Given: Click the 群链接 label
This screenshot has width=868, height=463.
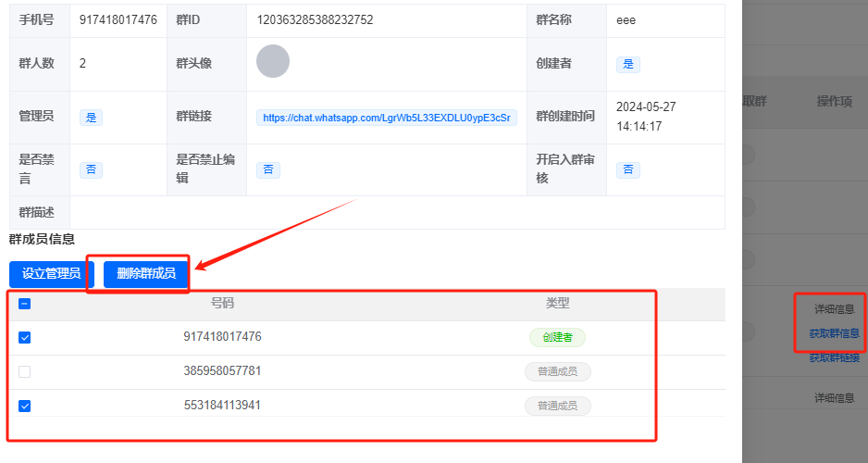Looking at the screenshot, I should pos(193,117).
